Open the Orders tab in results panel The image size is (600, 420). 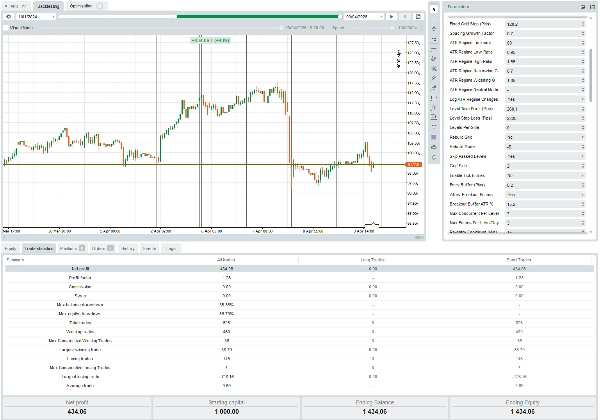click(x=102, y=249)
